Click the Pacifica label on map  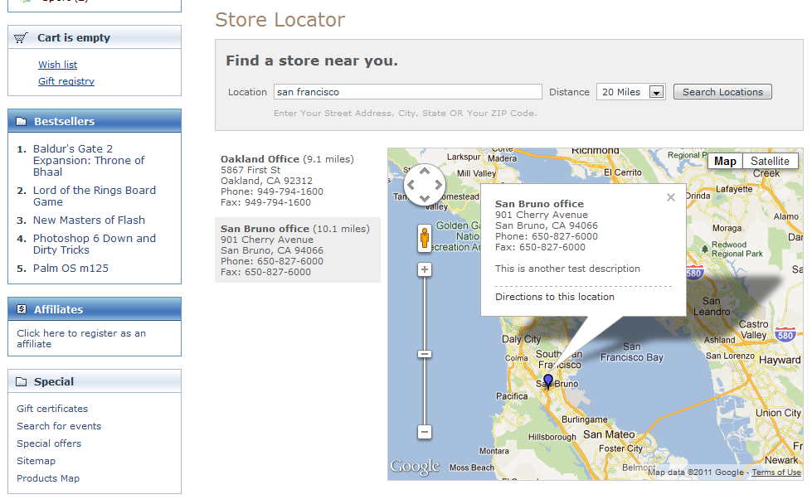coord(512,396)
